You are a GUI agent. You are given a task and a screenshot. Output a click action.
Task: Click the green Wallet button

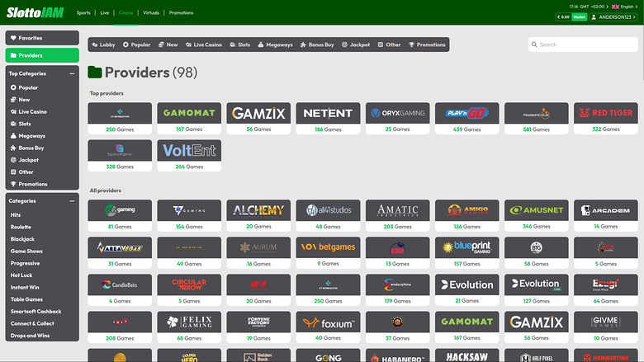coord(579,16)
